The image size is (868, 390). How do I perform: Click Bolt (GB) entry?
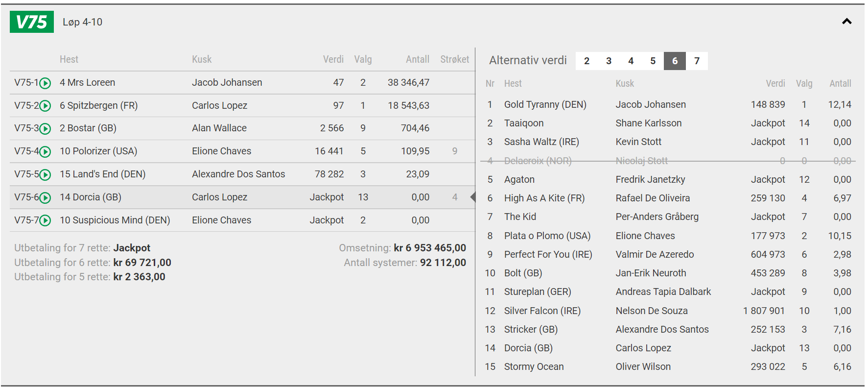coord(523,273)
